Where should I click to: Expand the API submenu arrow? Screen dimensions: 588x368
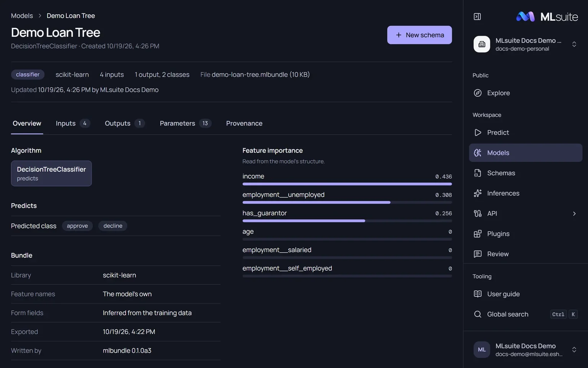[x=574, y=214]
